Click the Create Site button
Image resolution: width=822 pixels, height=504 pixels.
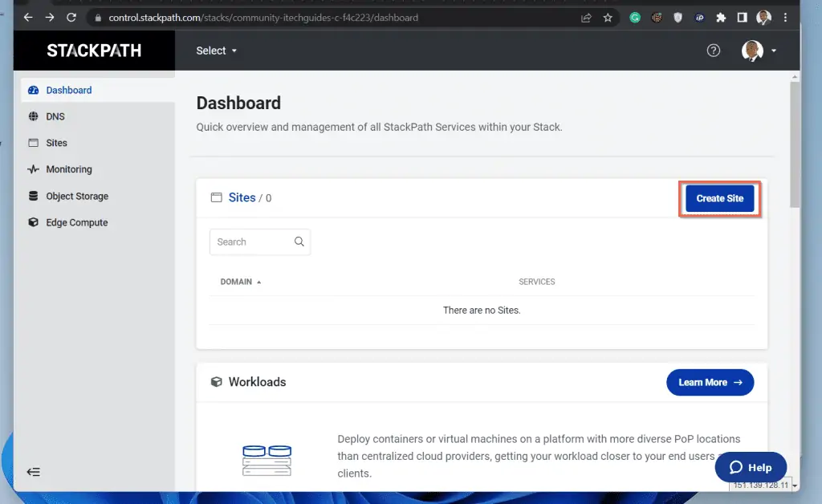point(718,198)
